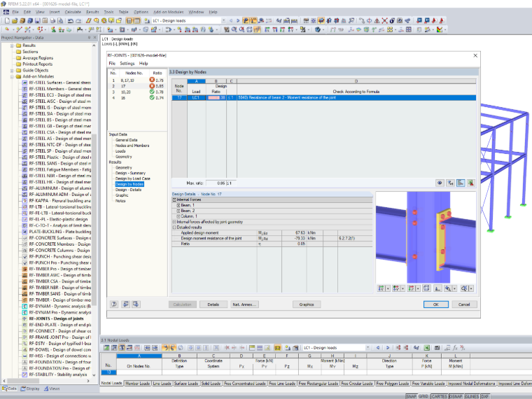Click the Save disk icon in main toolbar
532x399 pixels.
coord(37,21)
